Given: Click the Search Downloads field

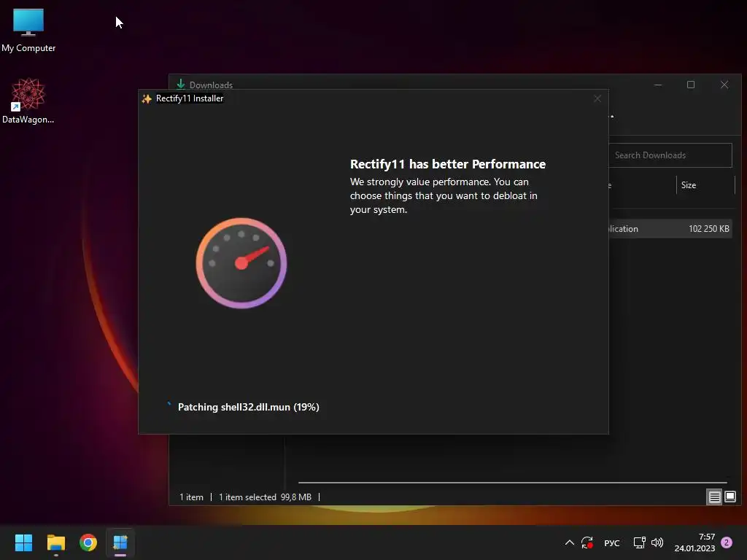Looking at the screenshot, I should tap(670, 155).
